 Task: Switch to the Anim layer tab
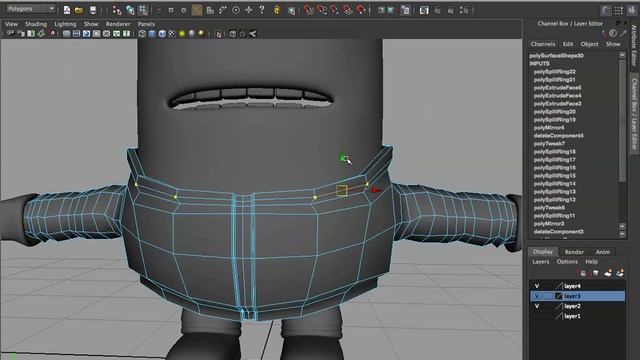pyautogui.click(x=602, y=252)
